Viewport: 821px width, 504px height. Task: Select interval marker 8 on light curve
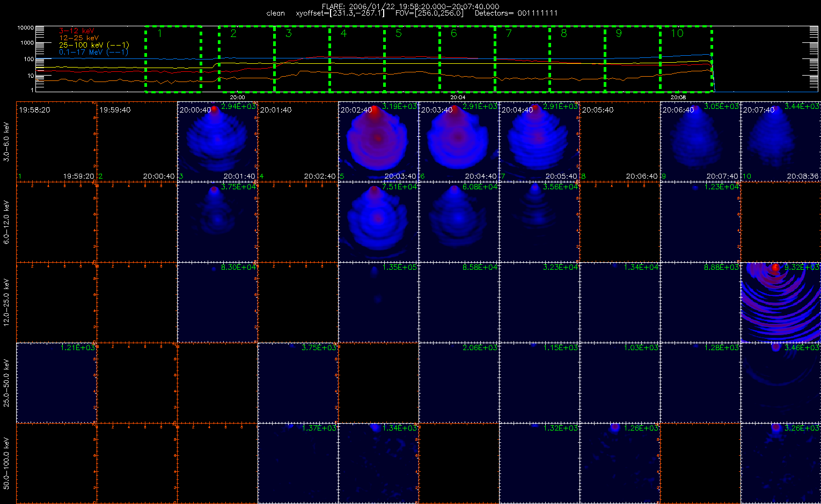(564, 34)
